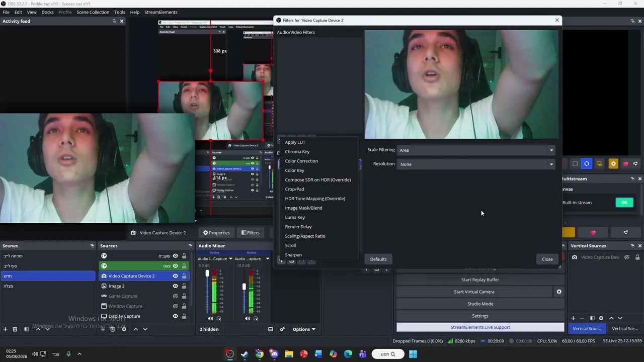The image size is (644, 362).
Task: Open the Resolution dropdown
Action: [x=476, y=164]
